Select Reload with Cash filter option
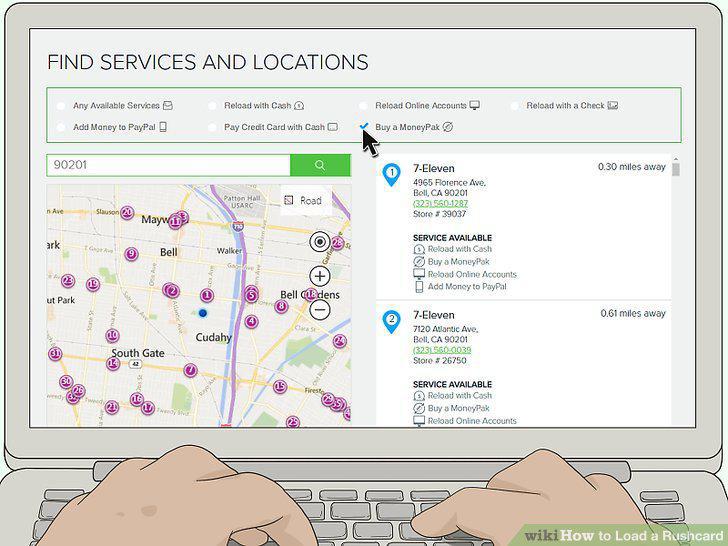728x546 pixels. click(x=258, y=106)
